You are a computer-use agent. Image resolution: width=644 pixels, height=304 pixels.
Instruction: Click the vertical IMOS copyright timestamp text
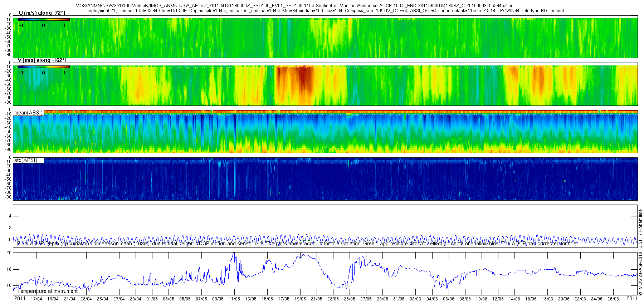click(640, 252)
